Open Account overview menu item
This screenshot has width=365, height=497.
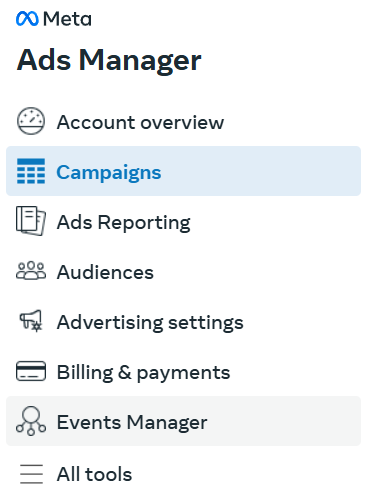pyautogui.click(x=183, y=121)
